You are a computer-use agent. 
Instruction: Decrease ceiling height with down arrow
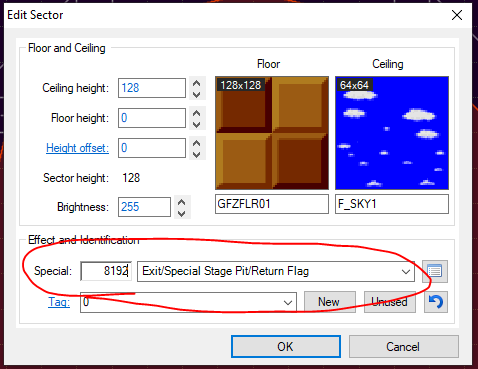coord(197,94)
